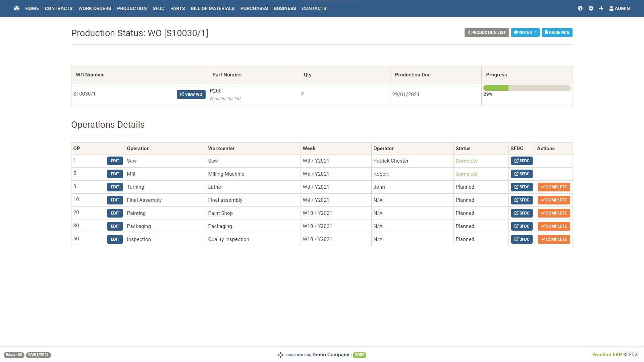This screenshot has height=362, width=644.
Task: Open the Work Orders menu
Action: [x=95, y=8]
